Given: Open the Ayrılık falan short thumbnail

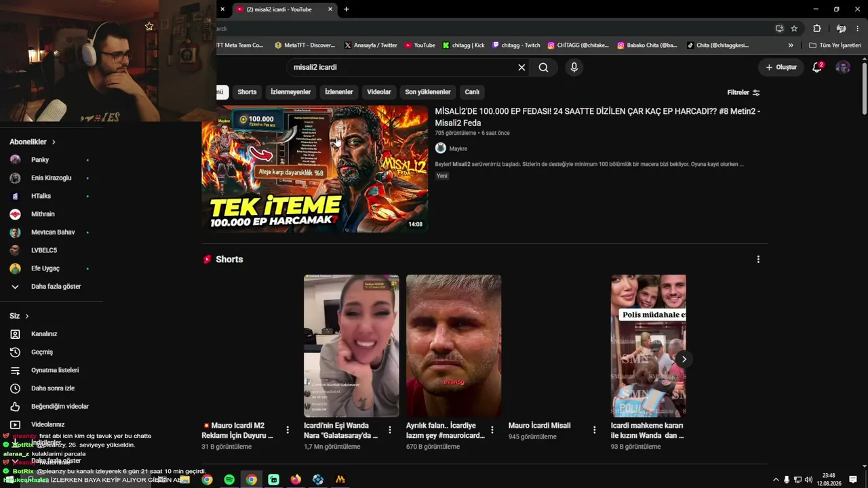Looking at the screenshot, I should 454,346.
